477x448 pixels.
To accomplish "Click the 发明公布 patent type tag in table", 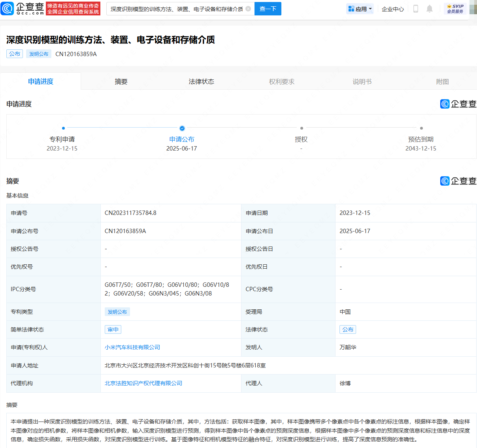I will 117,312.
